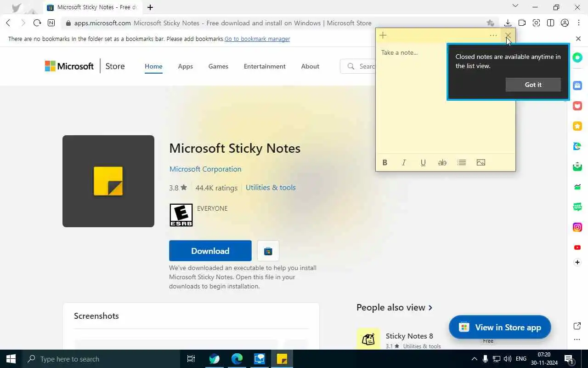The height and width of the screenshot is (368, 588).
Task: Click the taskbar search box
Action: (x=101, y=359)
